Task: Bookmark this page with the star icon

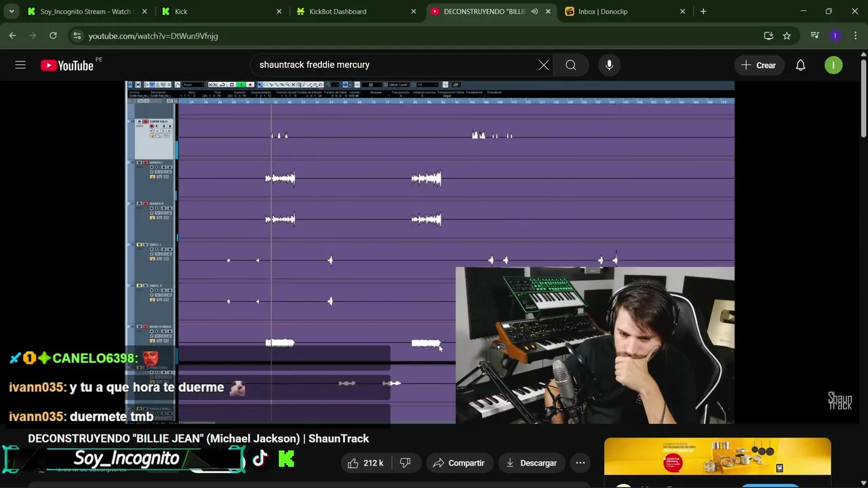Action: pos(787,36)
